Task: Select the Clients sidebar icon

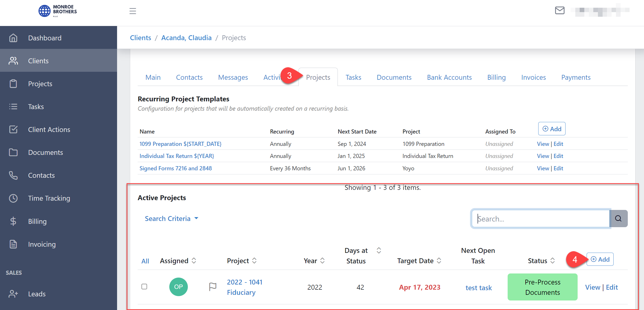Action: click(x=13, y=60)
